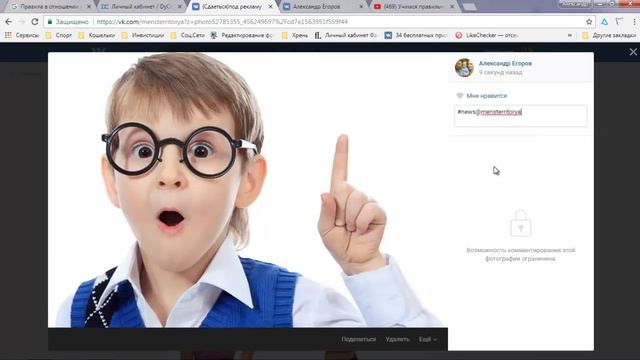Close the Сдаеться под рекламу tab
This screenshot has width=640, height=360.
pos(270,7)
